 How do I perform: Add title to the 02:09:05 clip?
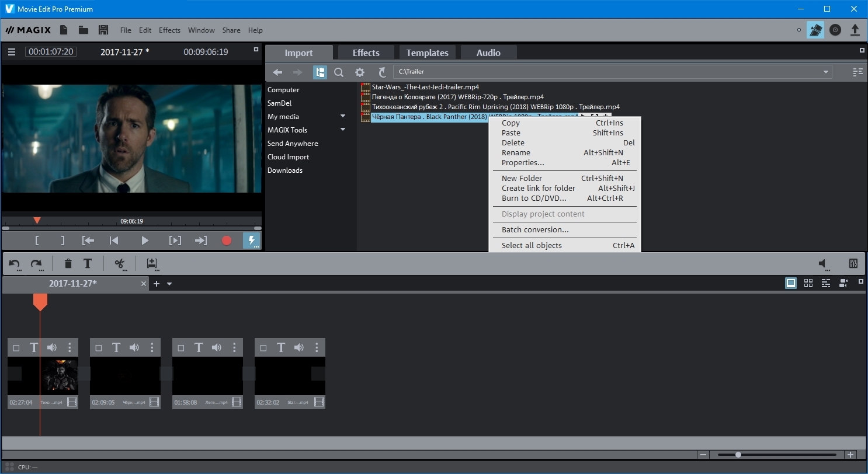point(116,347)
